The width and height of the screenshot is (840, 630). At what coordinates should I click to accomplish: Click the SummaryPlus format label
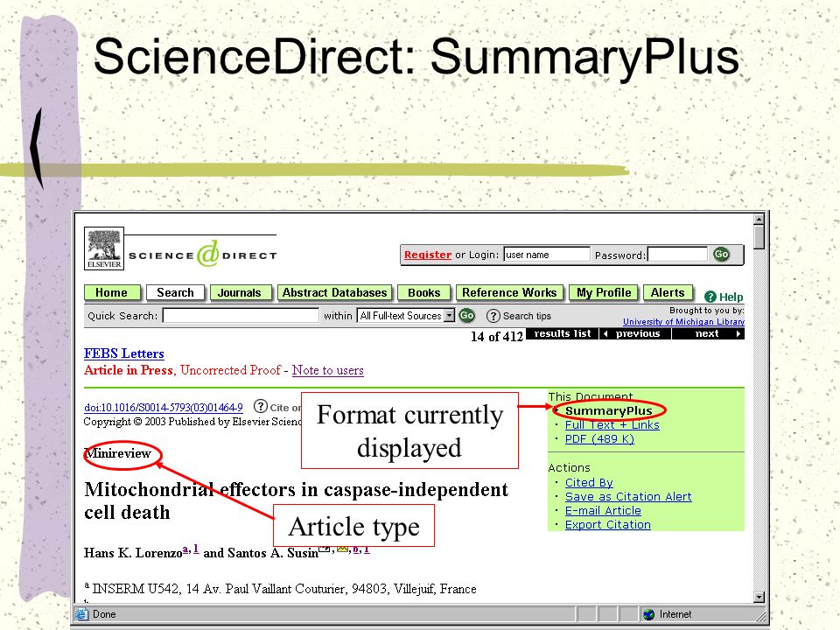(609, 411)
